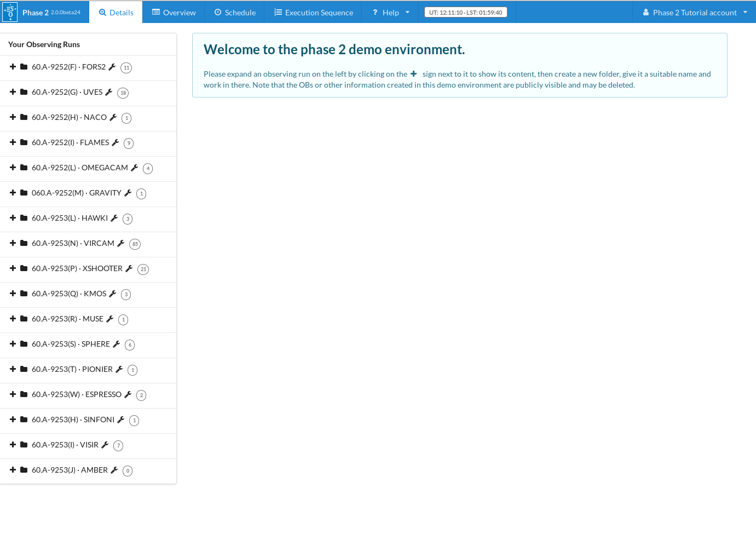This screenshot has width=756, height=534.
Task: Open Phase 2 Tutorial account menu
Action: click(x=694, y=12)
